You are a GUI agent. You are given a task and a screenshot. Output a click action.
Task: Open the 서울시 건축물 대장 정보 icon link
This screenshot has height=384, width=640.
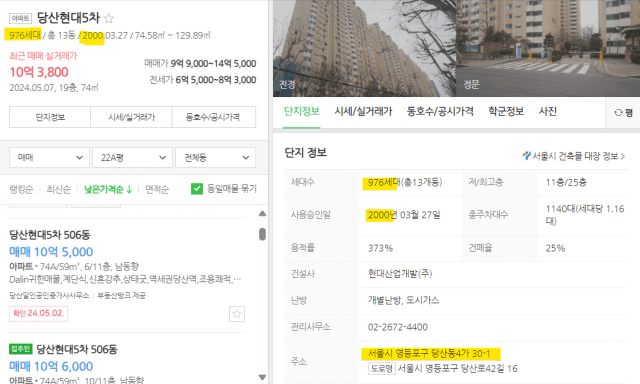coord(527,156)
